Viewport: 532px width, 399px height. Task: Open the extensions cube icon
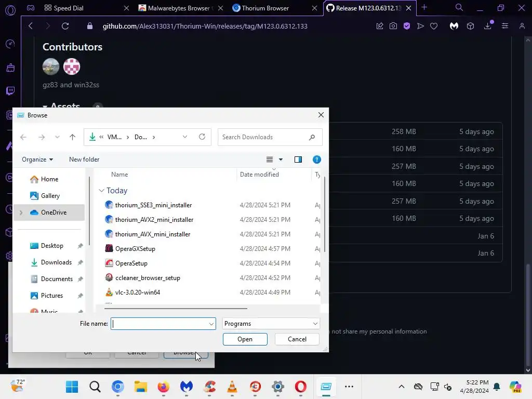470,26
